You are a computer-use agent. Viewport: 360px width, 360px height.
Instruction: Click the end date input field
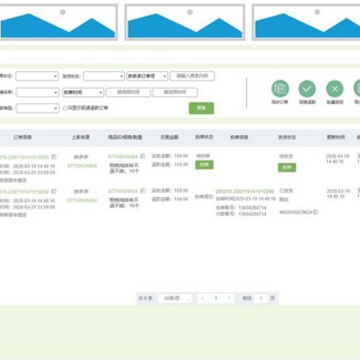175,92
